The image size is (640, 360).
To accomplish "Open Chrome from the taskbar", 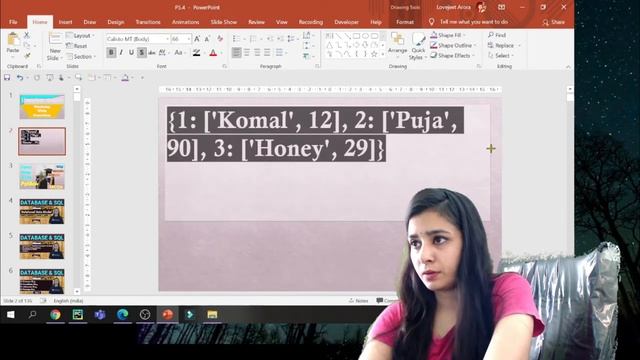I will (x=56, y=314).
